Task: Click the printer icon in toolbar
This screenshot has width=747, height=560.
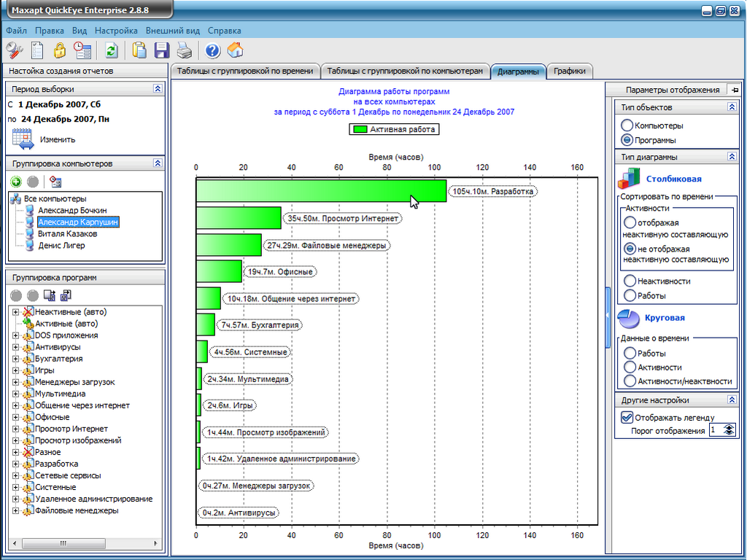Action: [x=185, y=50]
